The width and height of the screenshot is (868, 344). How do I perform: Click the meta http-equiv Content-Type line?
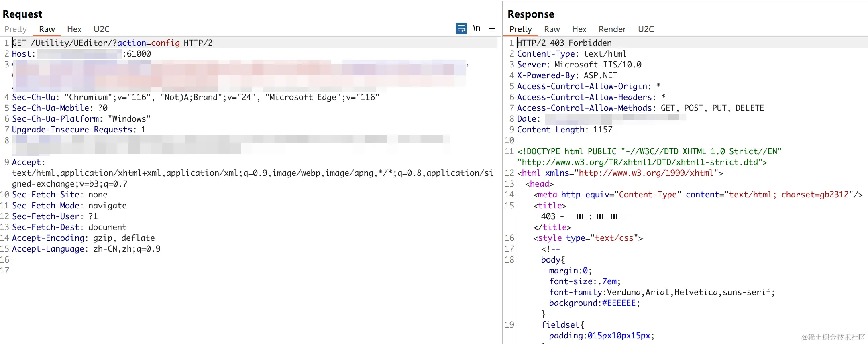698,195
